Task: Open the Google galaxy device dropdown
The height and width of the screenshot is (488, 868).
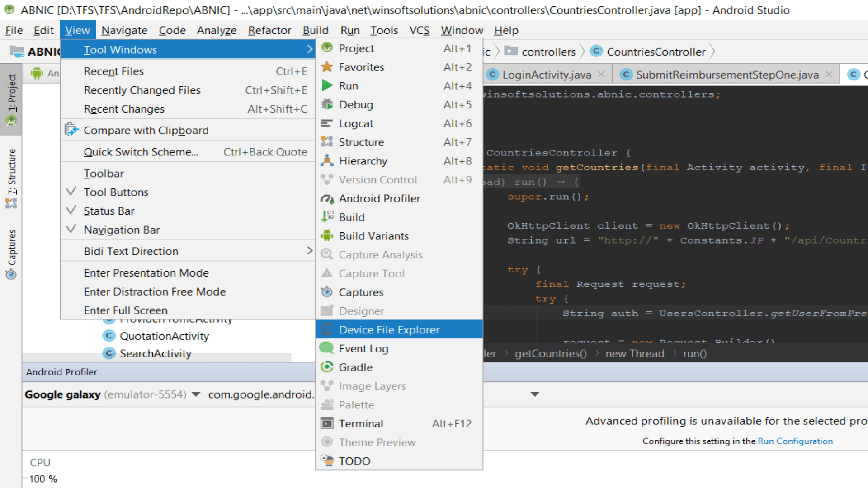Action: (196, 394)
